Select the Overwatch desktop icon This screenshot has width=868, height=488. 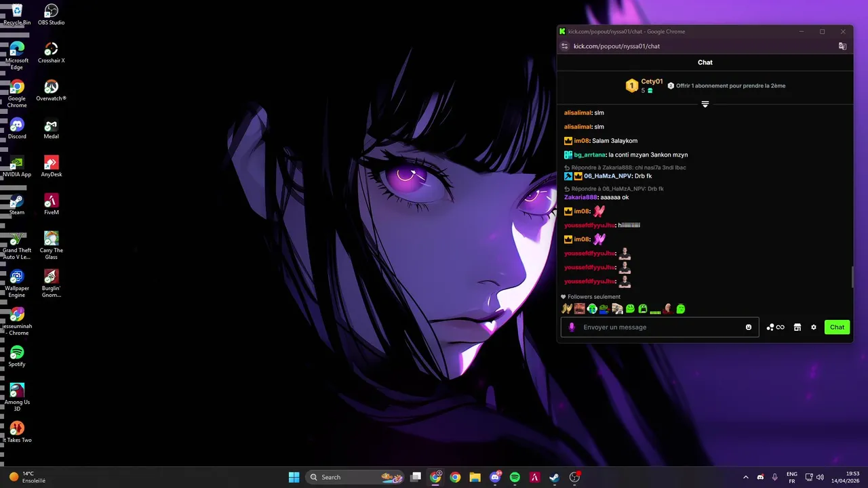pos(51,91)
